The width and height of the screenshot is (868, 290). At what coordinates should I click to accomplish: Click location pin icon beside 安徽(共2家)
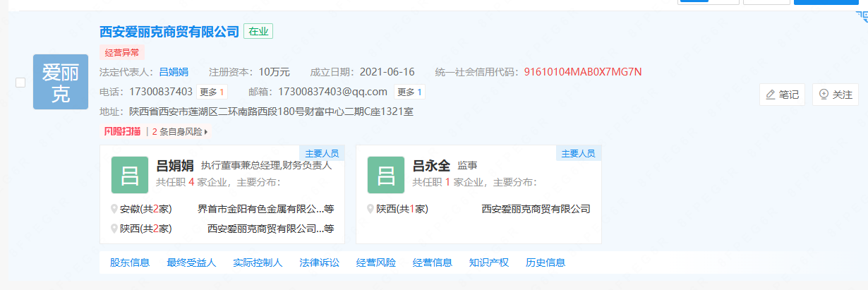114,209
